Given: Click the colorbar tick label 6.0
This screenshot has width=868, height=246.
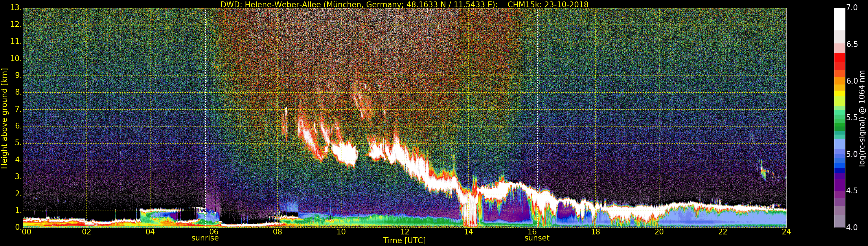Looking at the screenshot, I should point(852,81).
